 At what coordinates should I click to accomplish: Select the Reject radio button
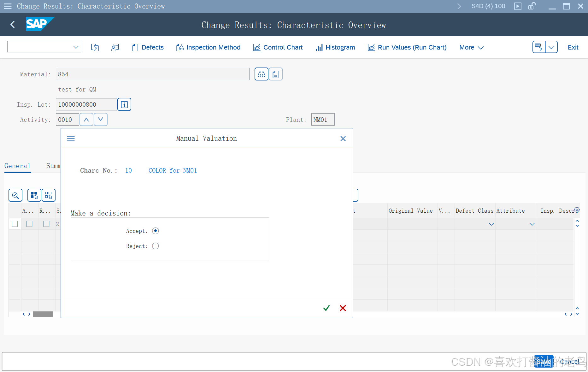coord(155,246)
